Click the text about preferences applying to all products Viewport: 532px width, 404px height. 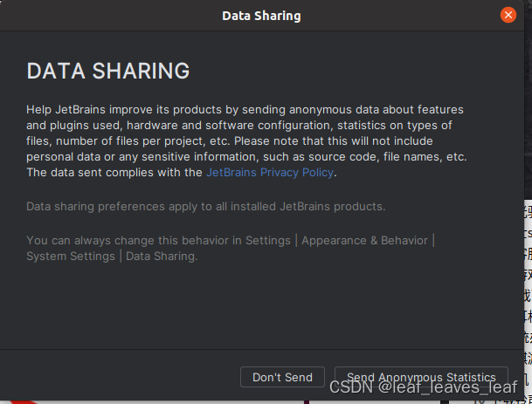(205, 207)
